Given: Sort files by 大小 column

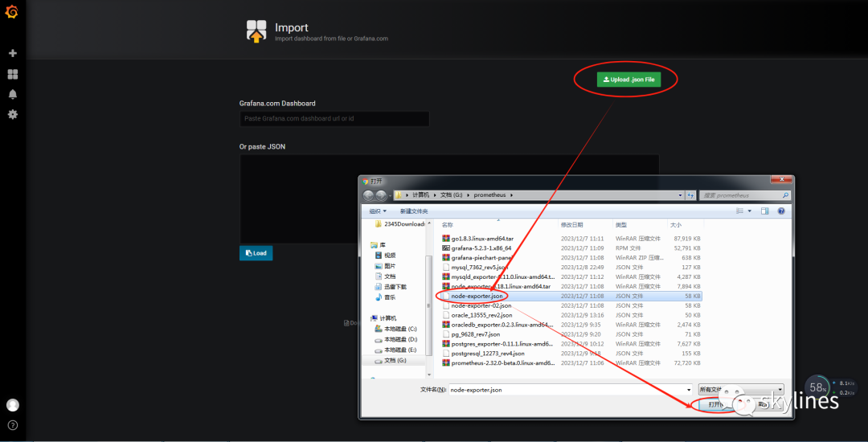Looking at the screenshot, I should pos(676,225).
